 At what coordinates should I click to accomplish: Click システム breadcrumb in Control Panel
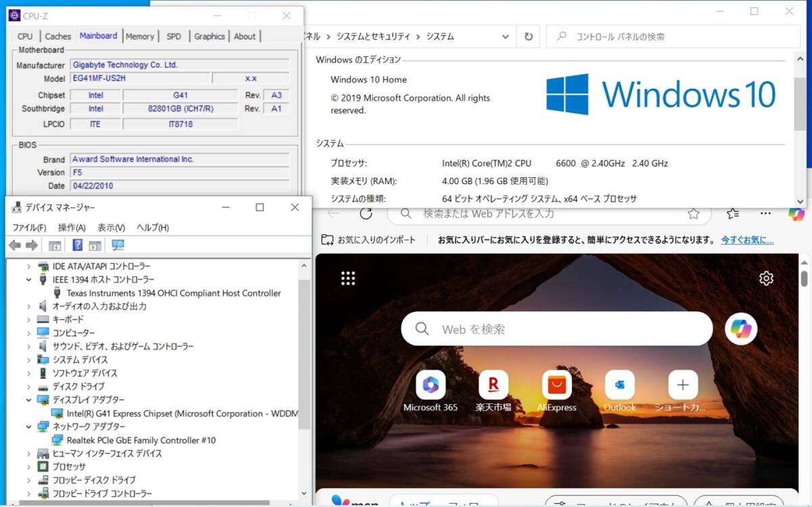point(440,37)
